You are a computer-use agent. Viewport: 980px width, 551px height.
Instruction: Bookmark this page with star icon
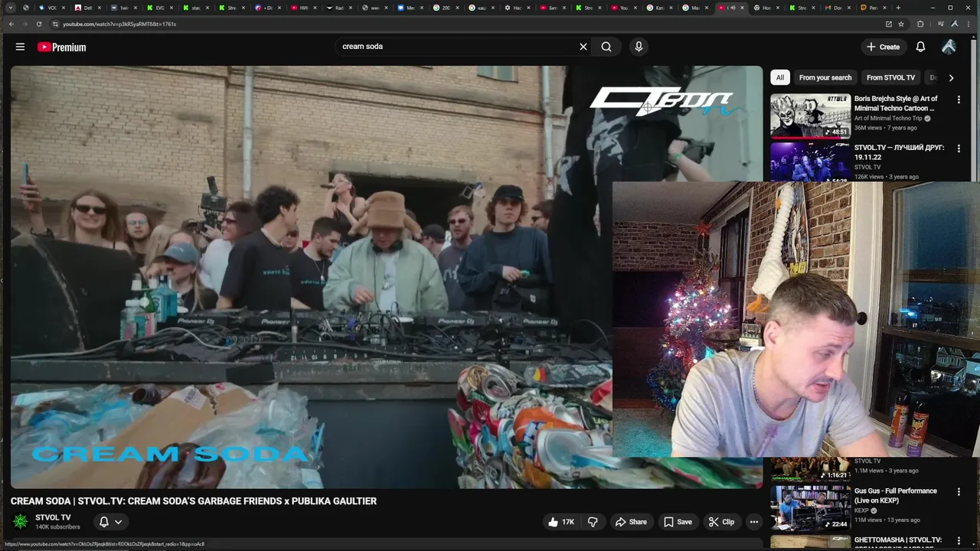(x=901, y=24)
